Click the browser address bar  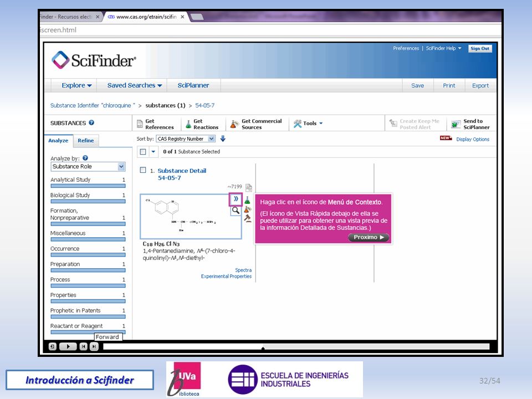[270, 30]
